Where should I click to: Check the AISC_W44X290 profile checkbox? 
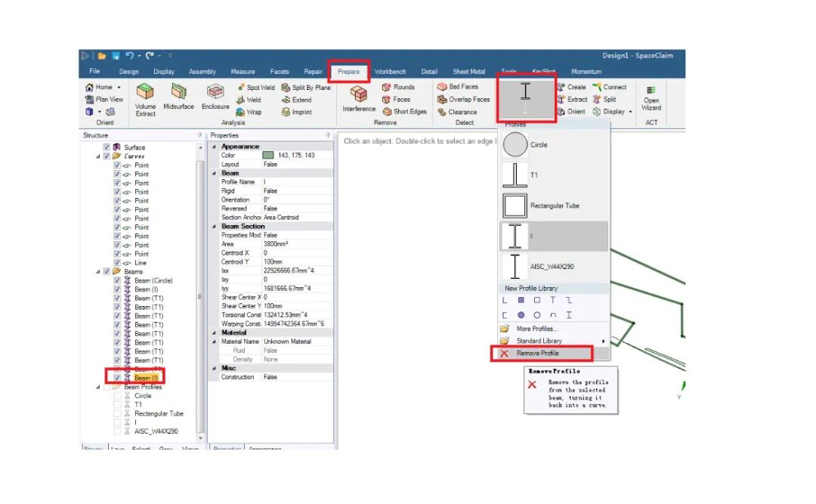point(117,431)
